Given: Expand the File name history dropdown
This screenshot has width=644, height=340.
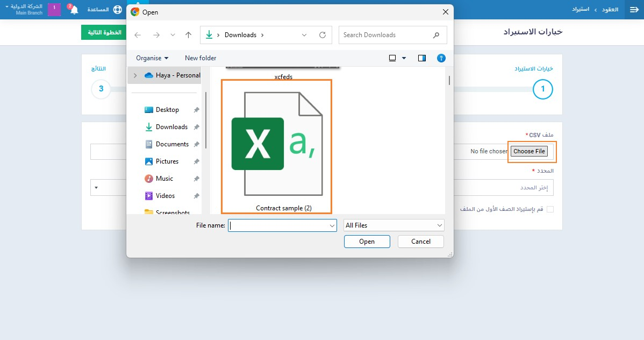Looking at the screenshot, I should tap(332, 226).
